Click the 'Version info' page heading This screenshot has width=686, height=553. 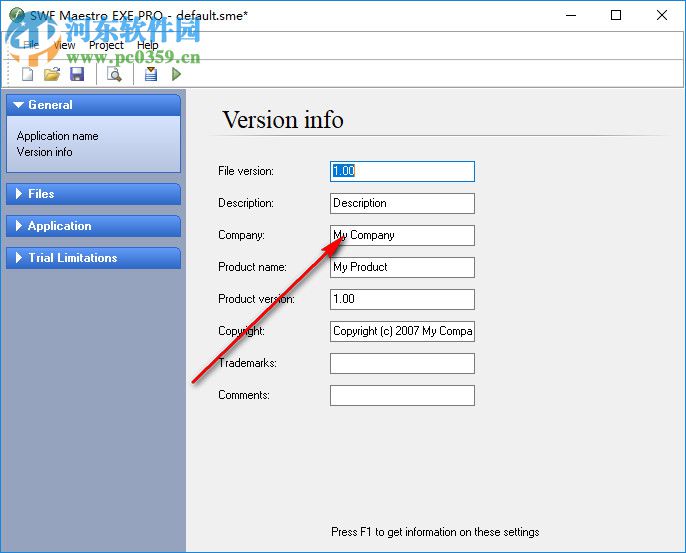click(x=283, y=119)
